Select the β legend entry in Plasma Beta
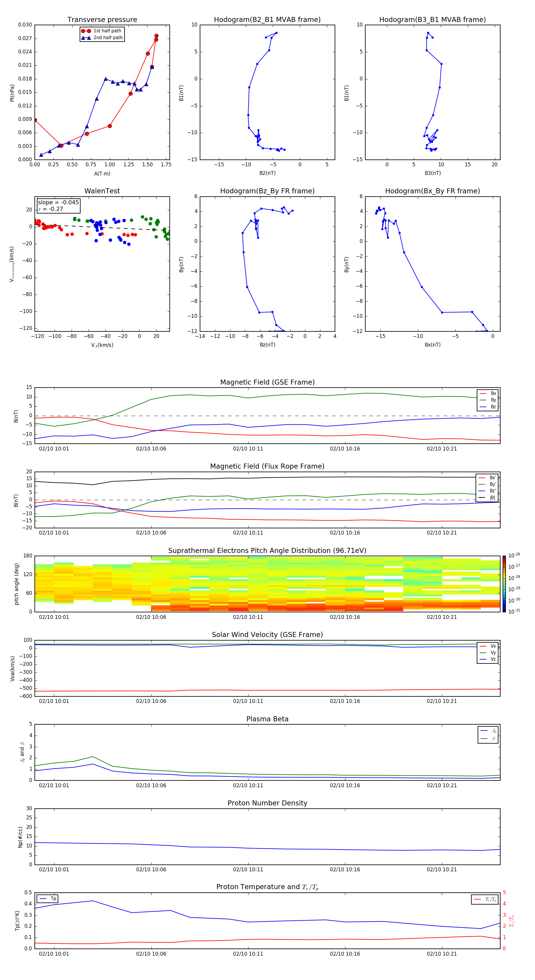535x980 pixels. (488, 739)
